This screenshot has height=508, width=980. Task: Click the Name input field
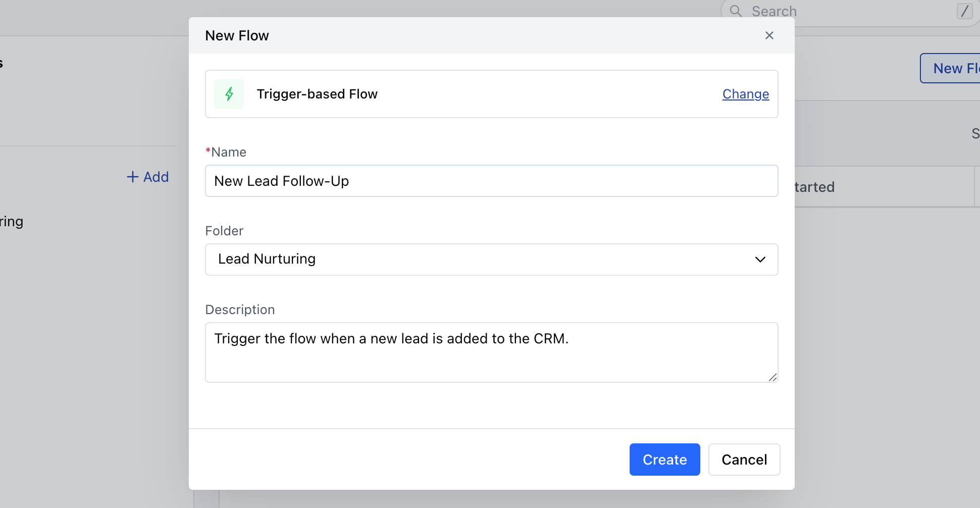[x=491, y=181]
